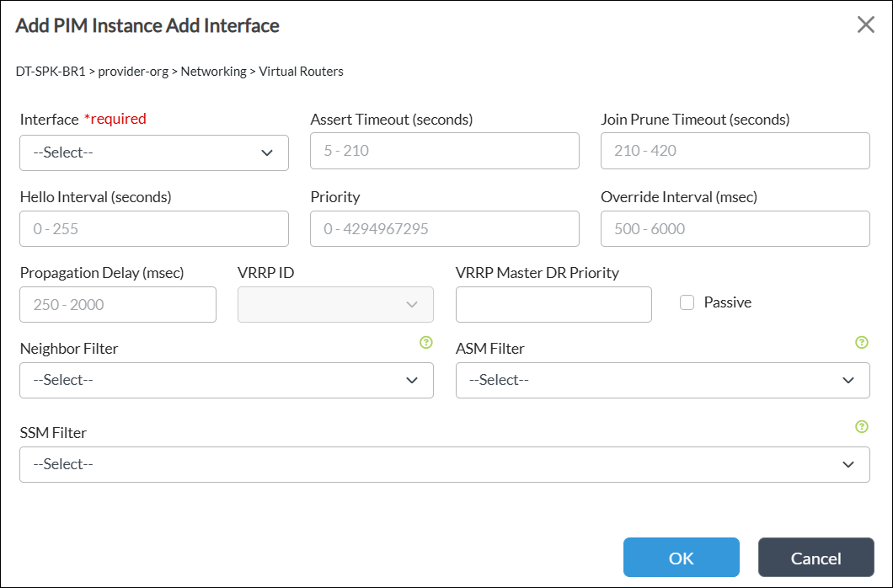Cancel the Add Interface dialog
893x588 pixels.
pyautogui.click(x=815, y=557)
